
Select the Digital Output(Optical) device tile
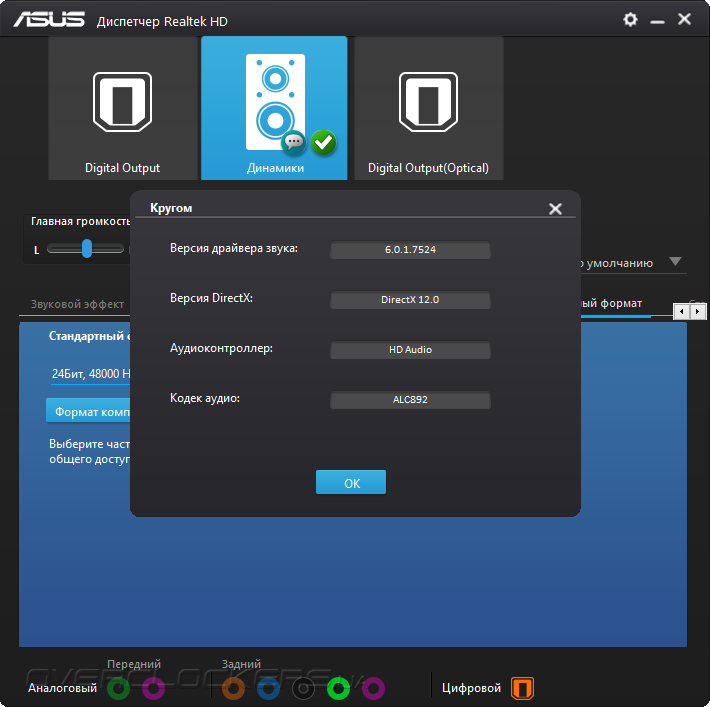[x=428, y=108]
